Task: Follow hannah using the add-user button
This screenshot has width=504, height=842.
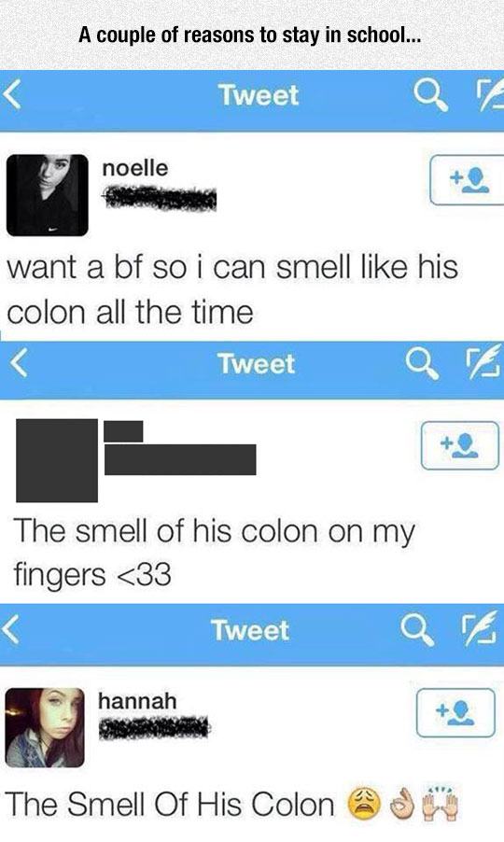Action: coord(455,712)
